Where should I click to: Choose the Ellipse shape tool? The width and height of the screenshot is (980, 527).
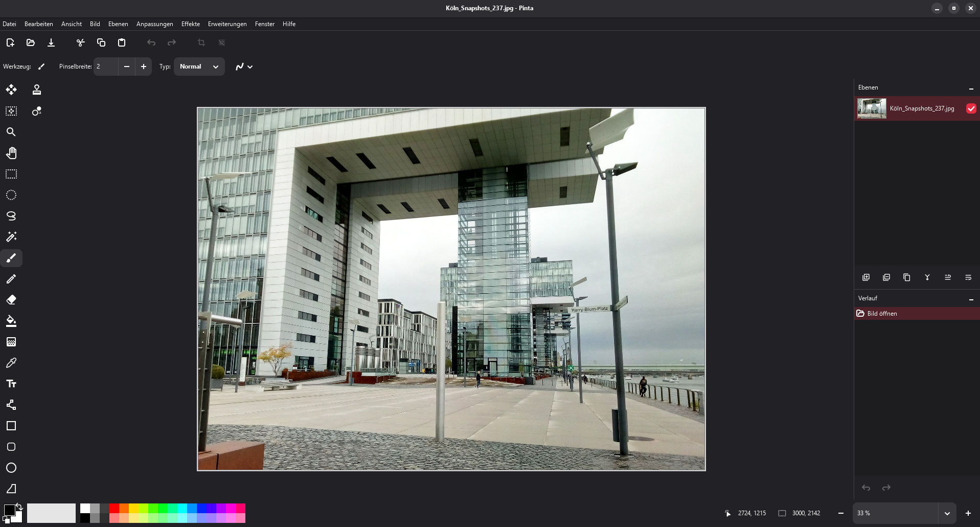coord(11,468)
